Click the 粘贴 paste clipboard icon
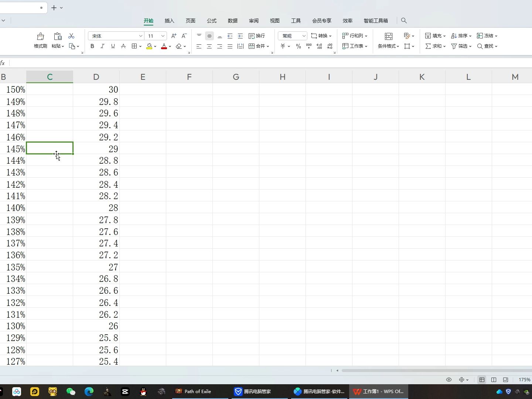 pos(58,36)
